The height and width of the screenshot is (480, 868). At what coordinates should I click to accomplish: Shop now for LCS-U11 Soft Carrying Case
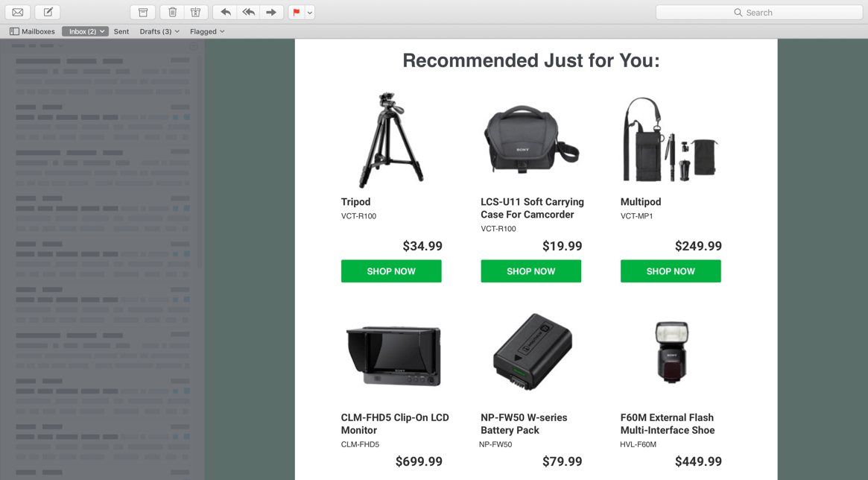click(x=531, y=271)
